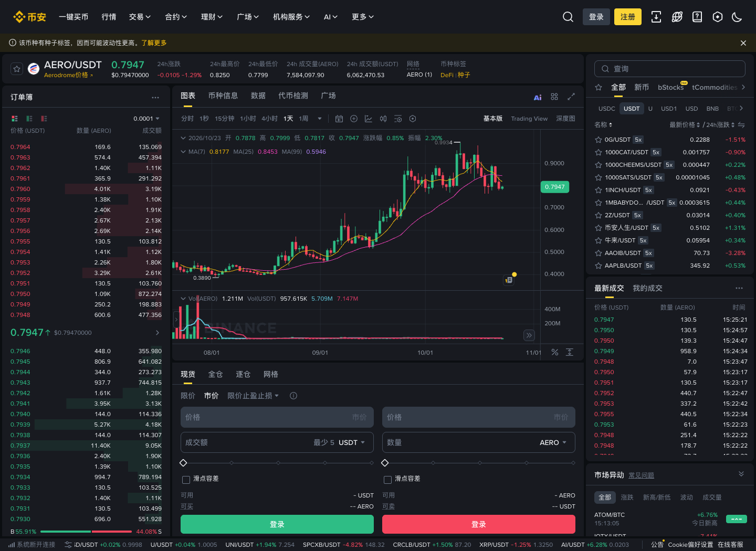Collapse the 市场异动 panel with its chevron
The width and height of the screenshot is (756, 551).
741,474
